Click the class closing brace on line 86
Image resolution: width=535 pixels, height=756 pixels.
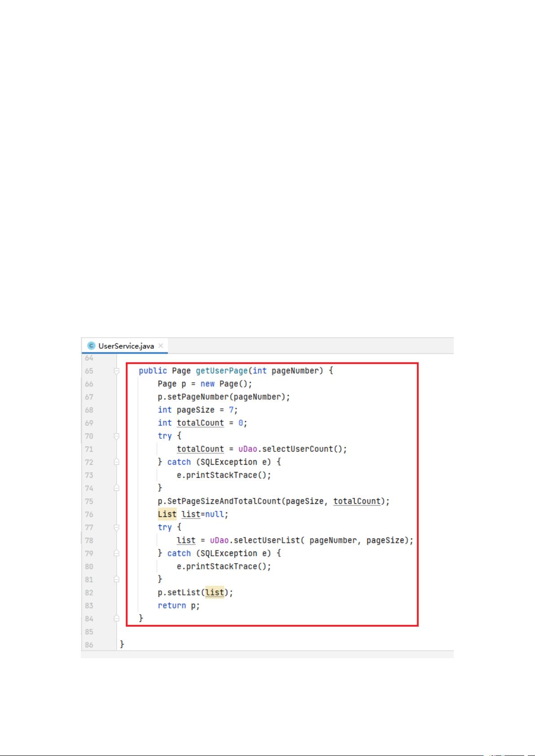[x=122, y=644]
